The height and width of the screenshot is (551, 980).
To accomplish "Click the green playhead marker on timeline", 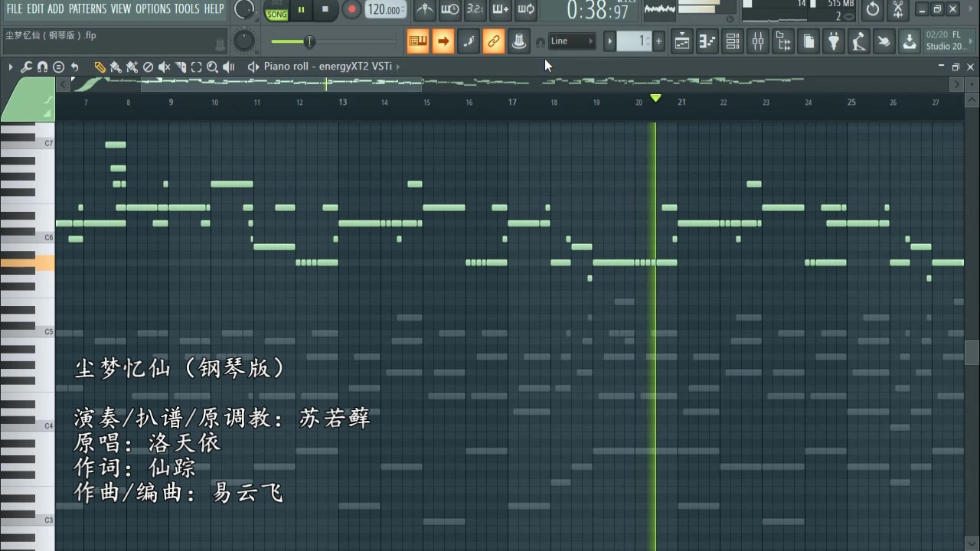I will (x=655, y=99).
